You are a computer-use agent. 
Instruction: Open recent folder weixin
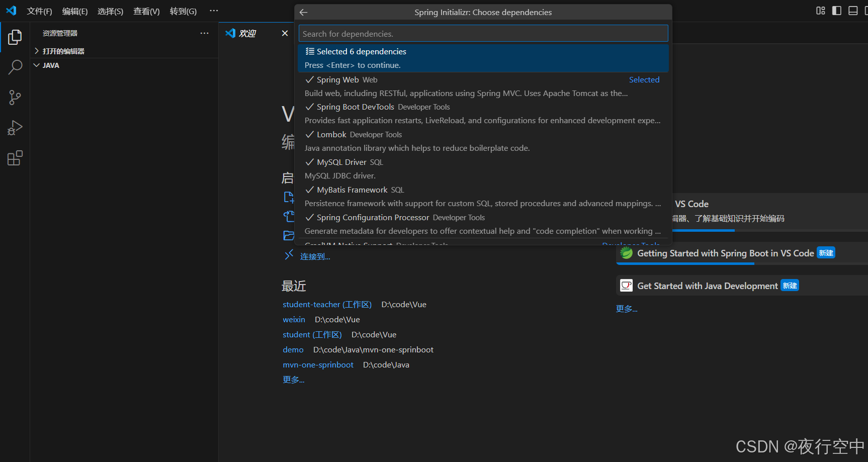[x=294, y=320]
